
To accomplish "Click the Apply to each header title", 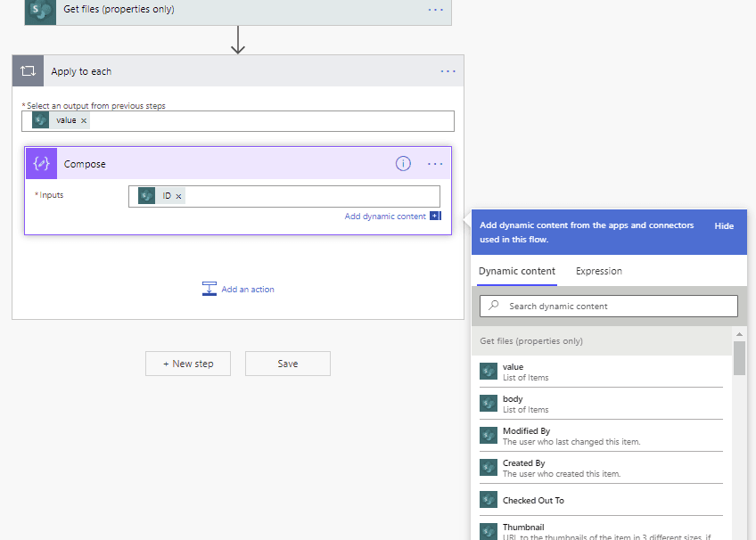I will [81, 71].
